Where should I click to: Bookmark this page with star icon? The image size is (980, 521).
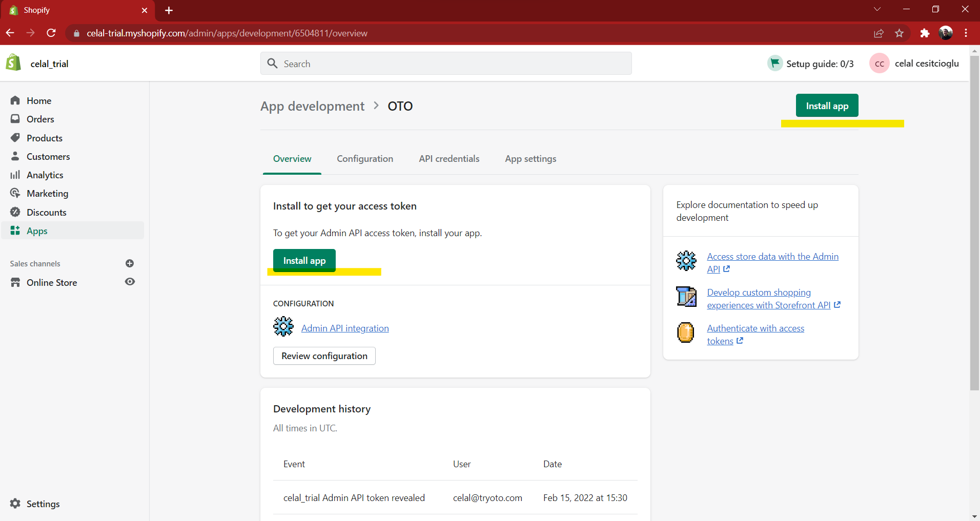pyautogui.click(x=899, y=33)
